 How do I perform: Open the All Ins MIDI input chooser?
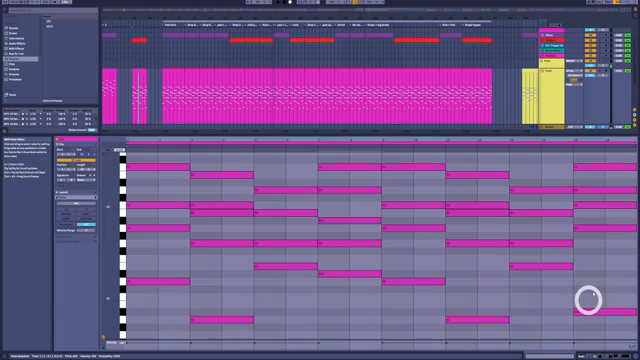574,71
